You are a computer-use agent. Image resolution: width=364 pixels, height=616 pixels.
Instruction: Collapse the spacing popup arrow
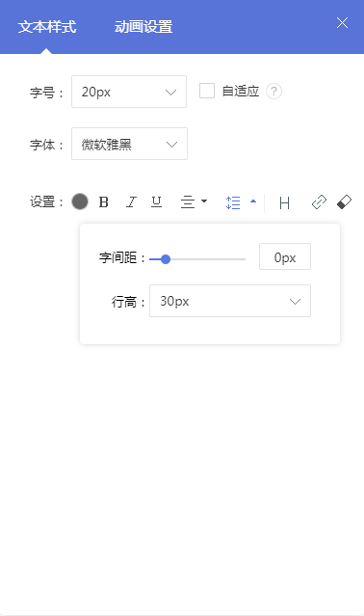pos(253,201)
